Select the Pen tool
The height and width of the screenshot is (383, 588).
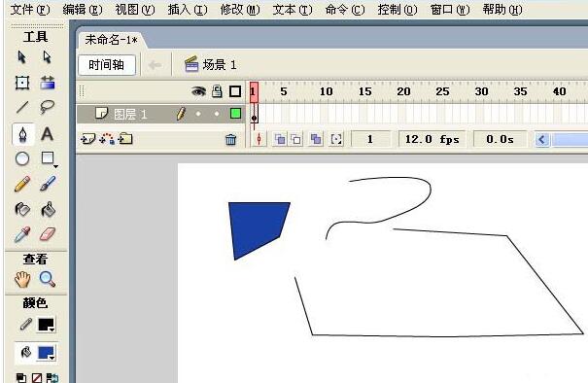(x=22, y=134)
